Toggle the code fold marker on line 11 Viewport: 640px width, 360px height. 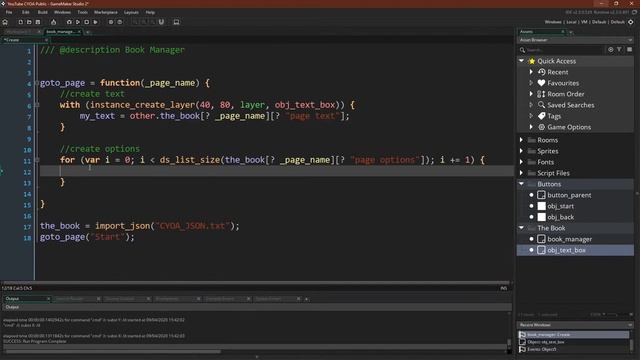coord(37,160)
